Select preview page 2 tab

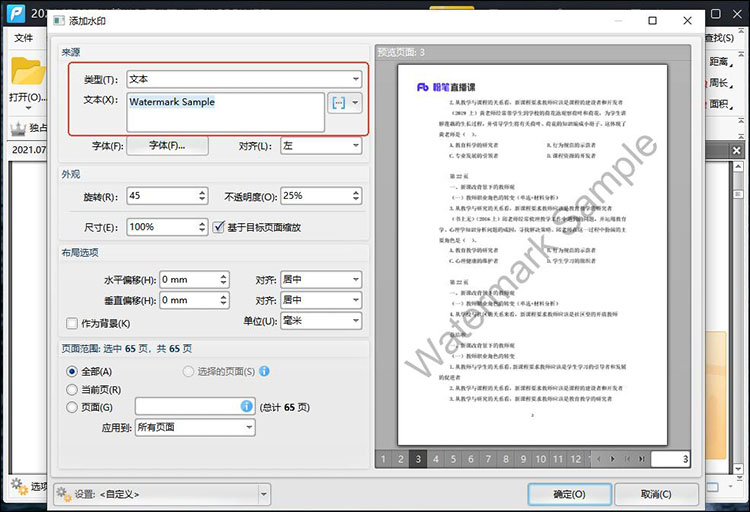[401, 459]
